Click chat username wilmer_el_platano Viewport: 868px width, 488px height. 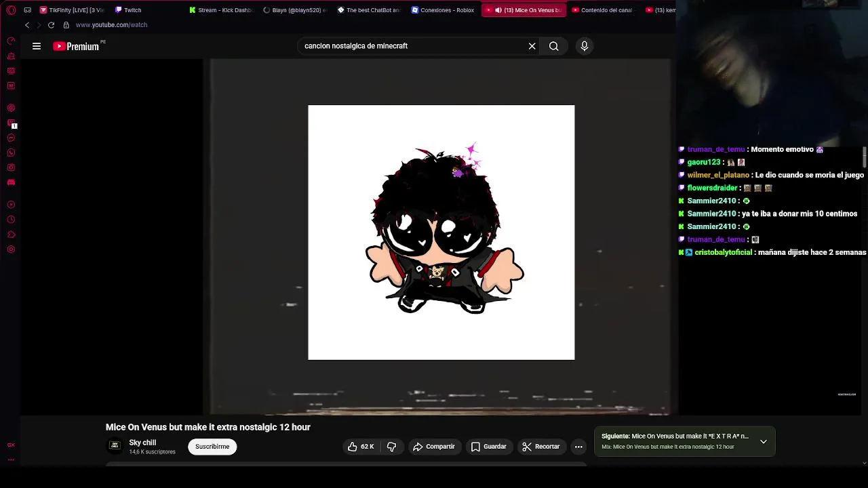coord(718,175)
